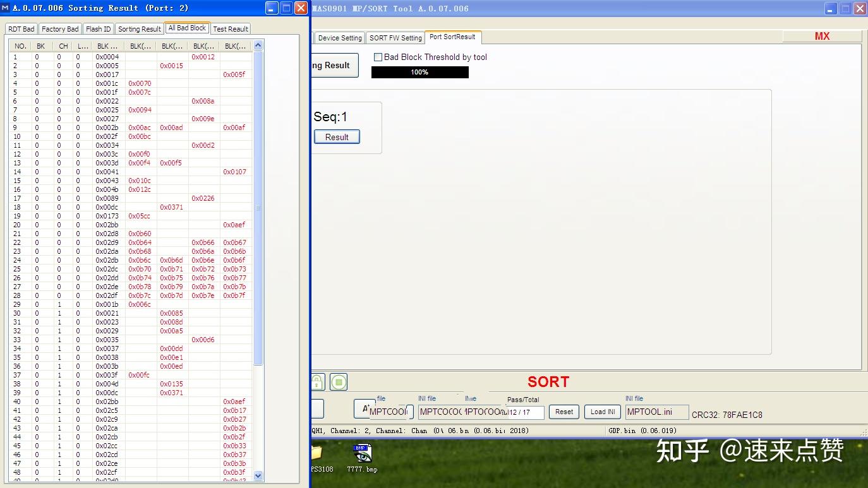Close the Sorting Result window
Viewport: 868px width, 488px height.
(301, 8)
